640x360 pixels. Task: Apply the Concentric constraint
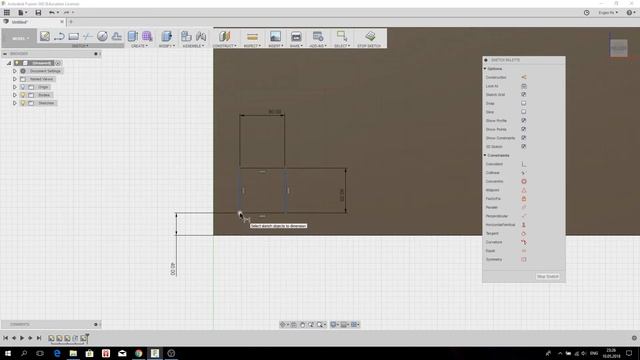click(524, 181)
